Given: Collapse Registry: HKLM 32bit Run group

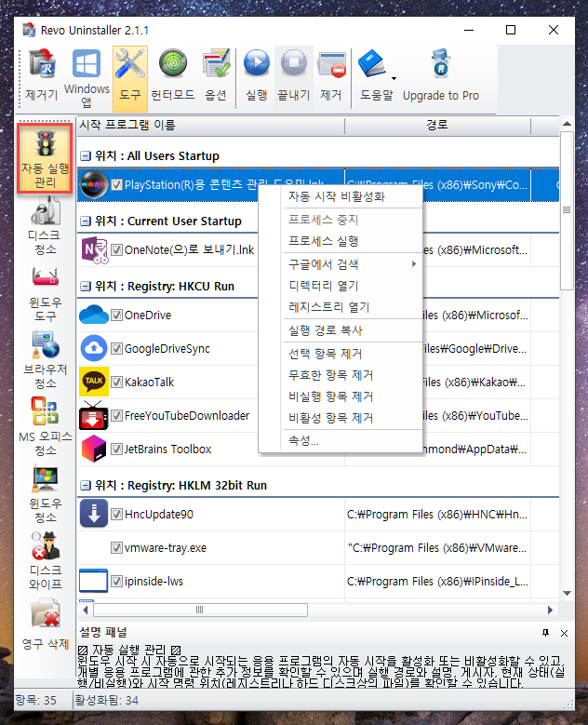Looking at the screenshot, I should click(x=85, y=486).
